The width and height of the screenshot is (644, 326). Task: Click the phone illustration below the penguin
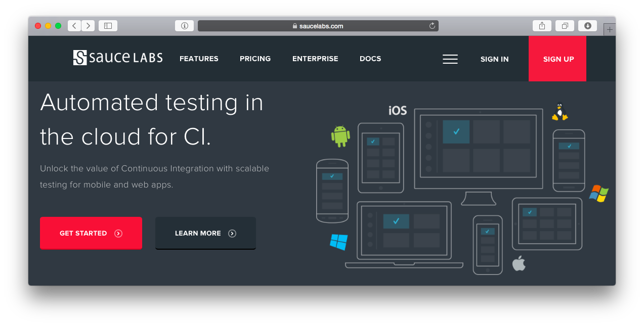pos(569,161)
